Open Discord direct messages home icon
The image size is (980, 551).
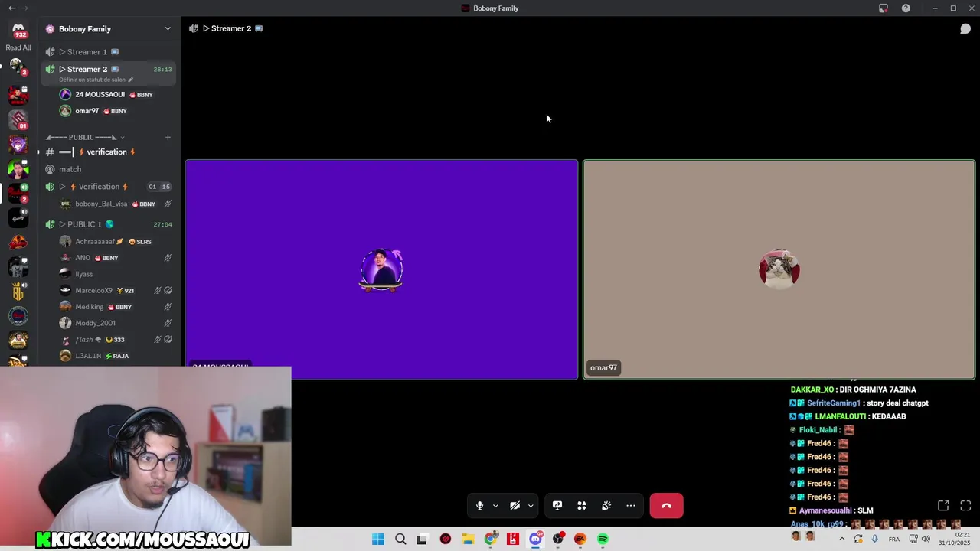pyautogui.click(x=18, y=30)
